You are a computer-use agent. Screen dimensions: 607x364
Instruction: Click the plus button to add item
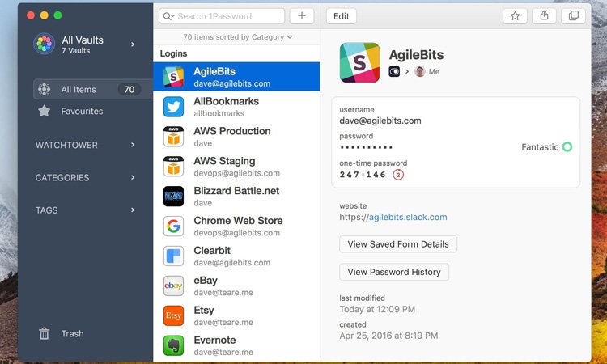pos(301,16)
